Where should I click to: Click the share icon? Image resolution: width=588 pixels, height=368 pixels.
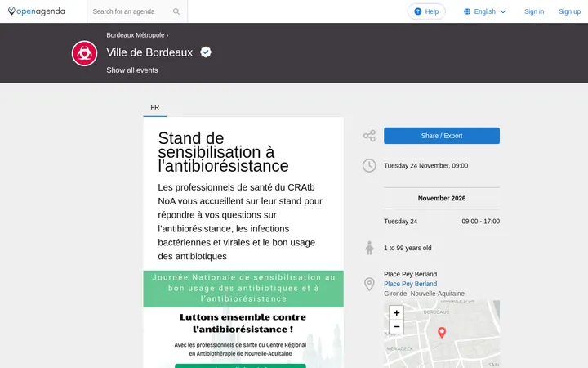click(369, 136)
